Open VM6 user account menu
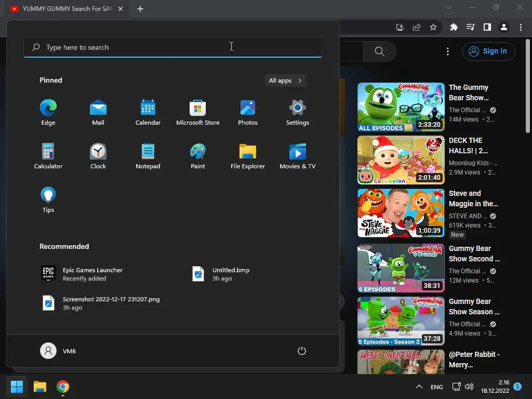Screen dimensions: 532x399 (x=58, y=351)
